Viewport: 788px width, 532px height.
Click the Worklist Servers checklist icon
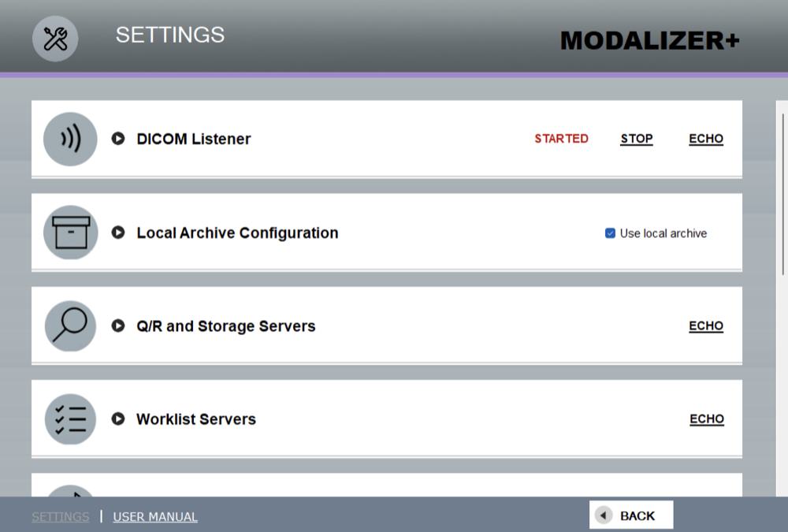[70, 419]
